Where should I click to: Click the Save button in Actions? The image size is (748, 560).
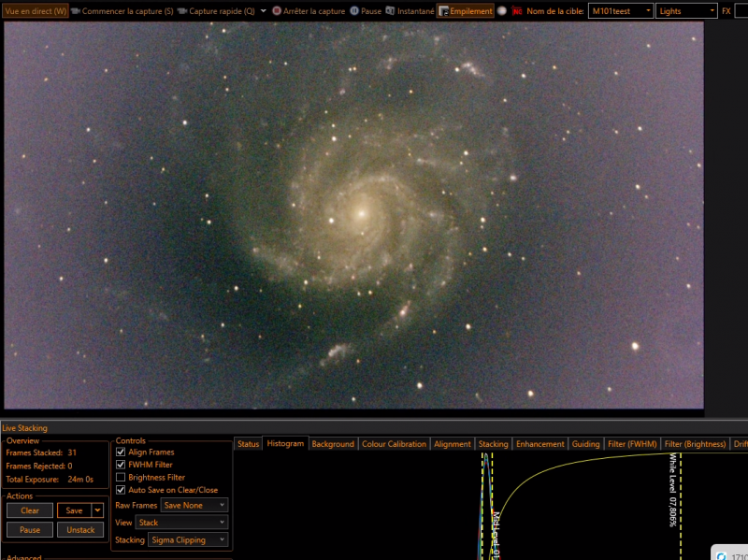pyautogui.click(x=75, y=510)
